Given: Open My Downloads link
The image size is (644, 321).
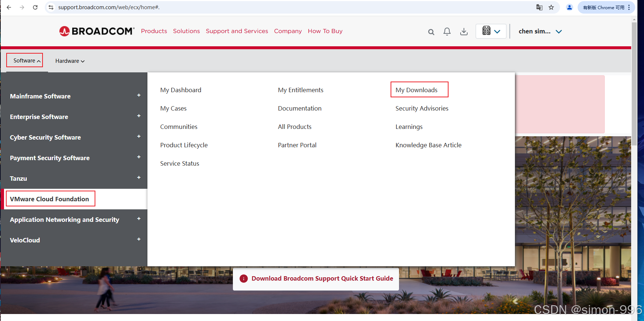Looking at the screenshot, I should tap(417, 90).
